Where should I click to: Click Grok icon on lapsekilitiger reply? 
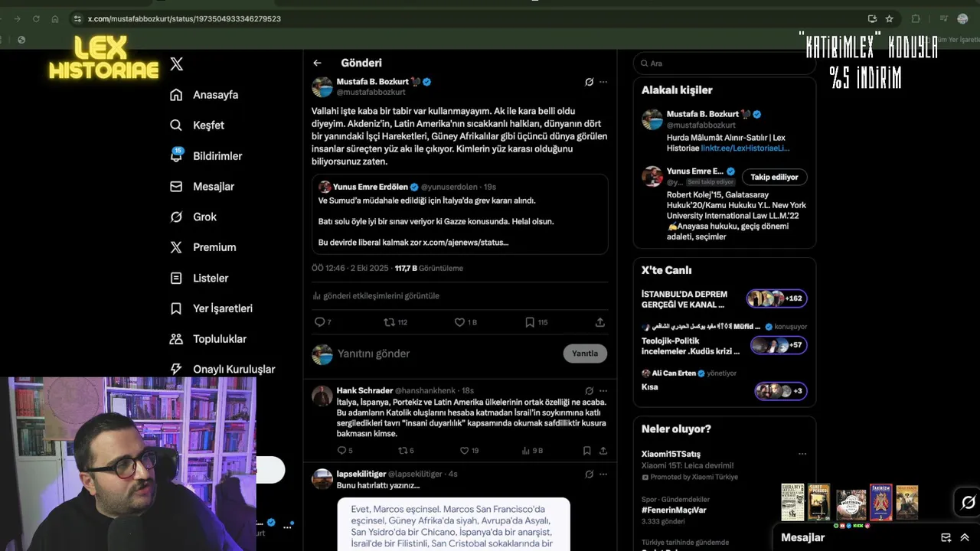pyautogui.click(x=589, y=474)
